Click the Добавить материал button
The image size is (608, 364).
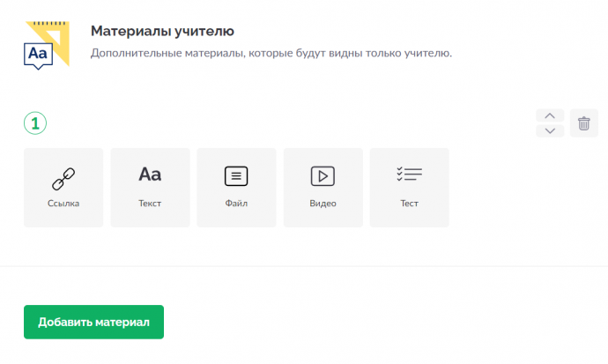(93, 322)
